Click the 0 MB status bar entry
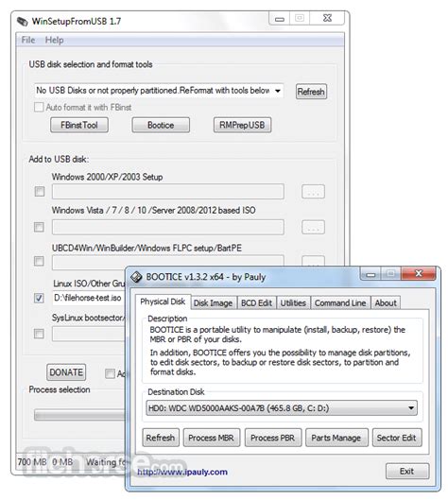 (x=62, y=462)
